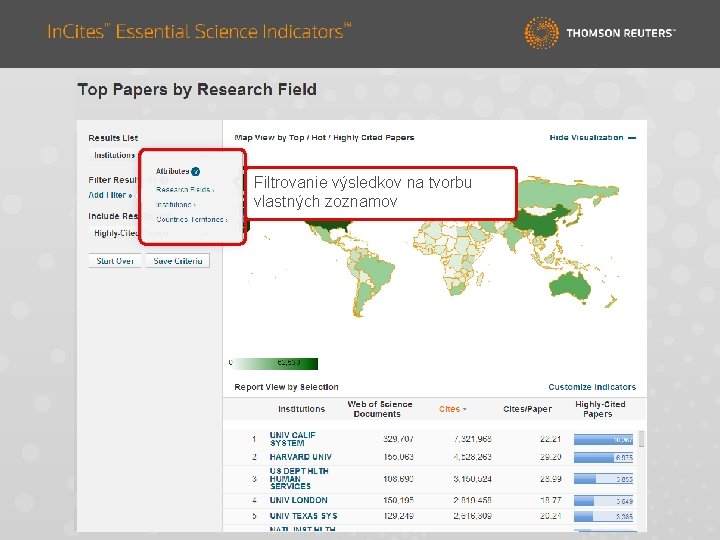
Task: Open US DEPT HLTH HUMAN SERVICES link
Action: [299, 478]
